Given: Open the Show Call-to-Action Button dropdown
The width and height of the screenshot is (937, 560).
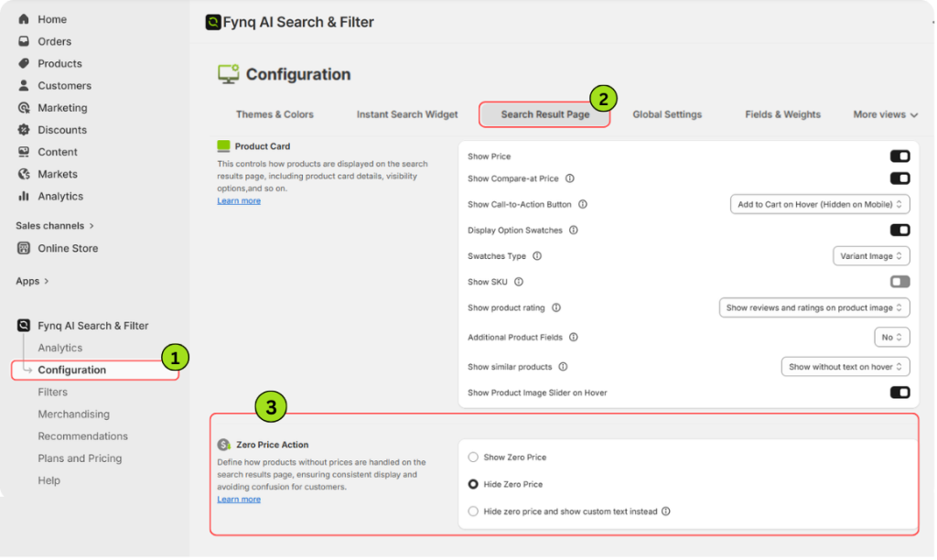Looking at the screenshot, I should point(820,204).
